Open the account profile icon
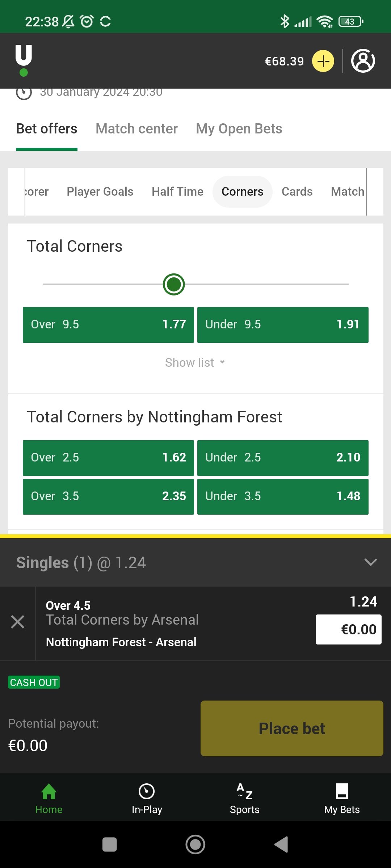 [x=363, y=61]
